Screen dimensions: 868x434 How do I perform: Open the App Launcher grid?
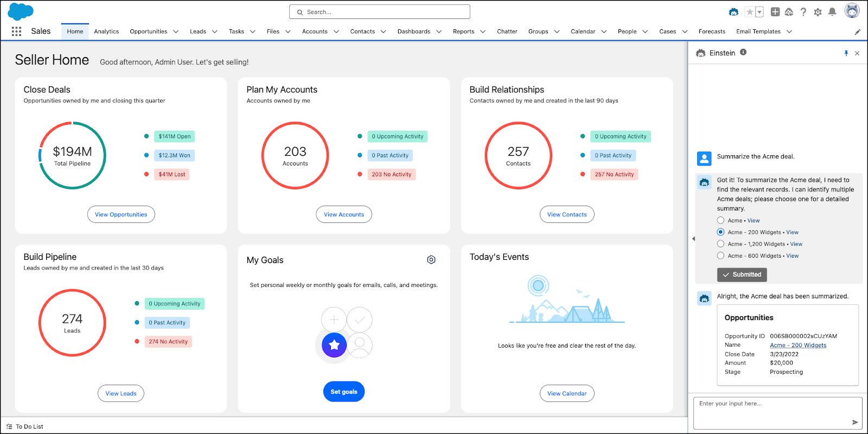click(x=16, y=31)
